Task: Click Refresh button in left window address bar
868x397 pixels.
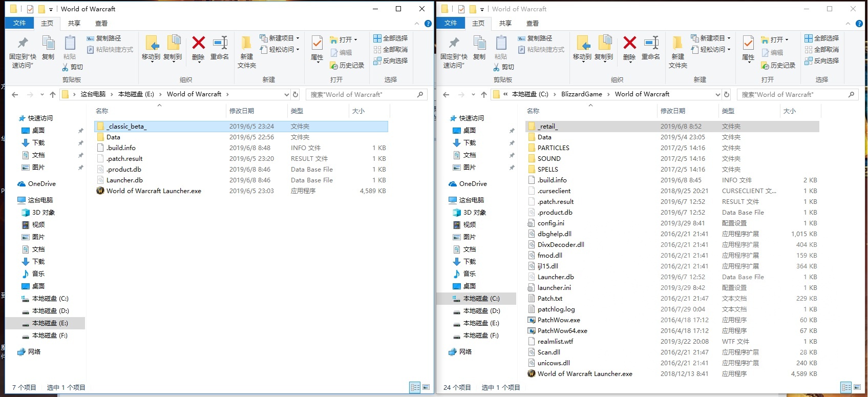Action: click(x=295, y=94)
